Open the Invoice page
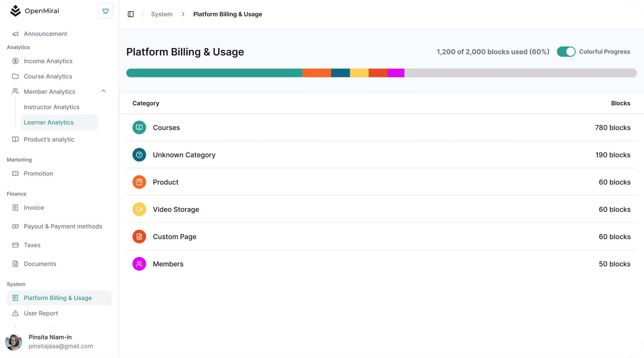The height and width of the screenshot is (358, 644). (34, 208)
